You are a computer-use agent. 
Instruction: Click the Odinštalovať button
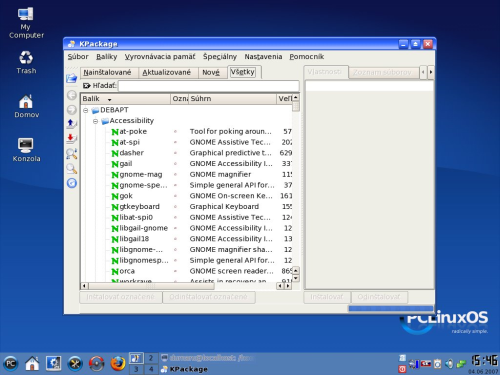click(x=379, y=297)
